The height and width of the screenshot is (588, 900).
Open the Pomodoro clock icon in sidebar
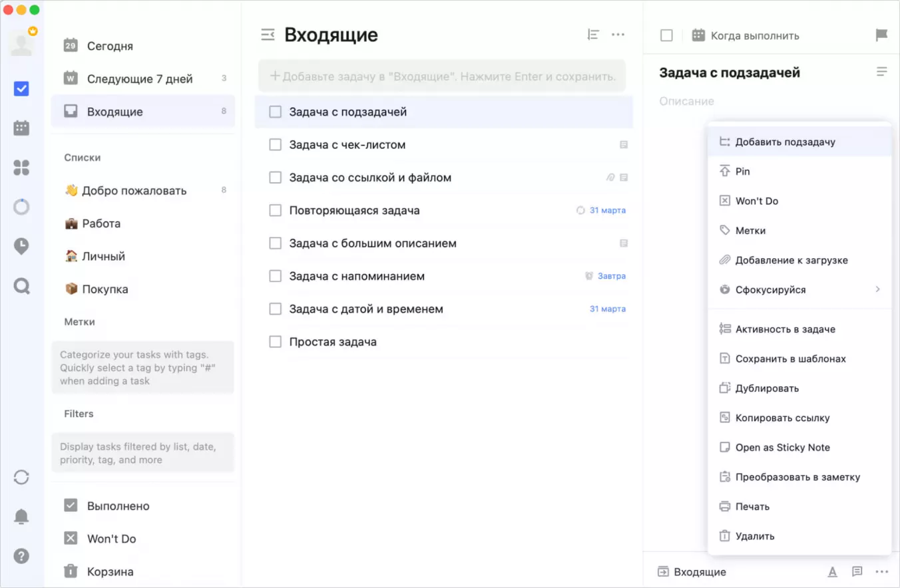click(21, 247)
